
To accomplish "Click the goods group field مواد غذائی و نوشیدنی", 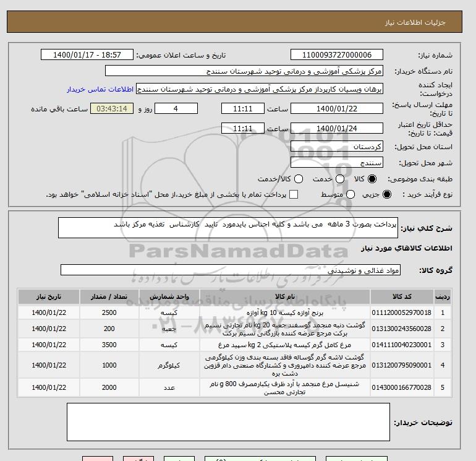I will pyautogui.click(x=231, y=270).
